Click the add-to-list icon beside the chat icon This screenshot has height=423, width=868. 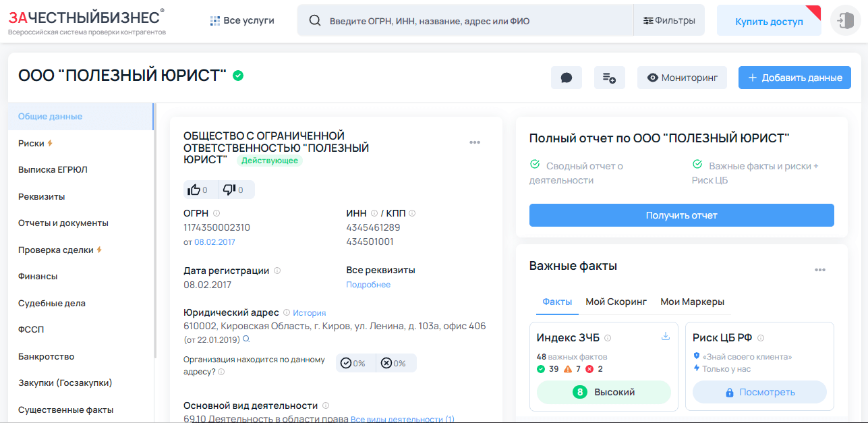[x=609, y=77]
